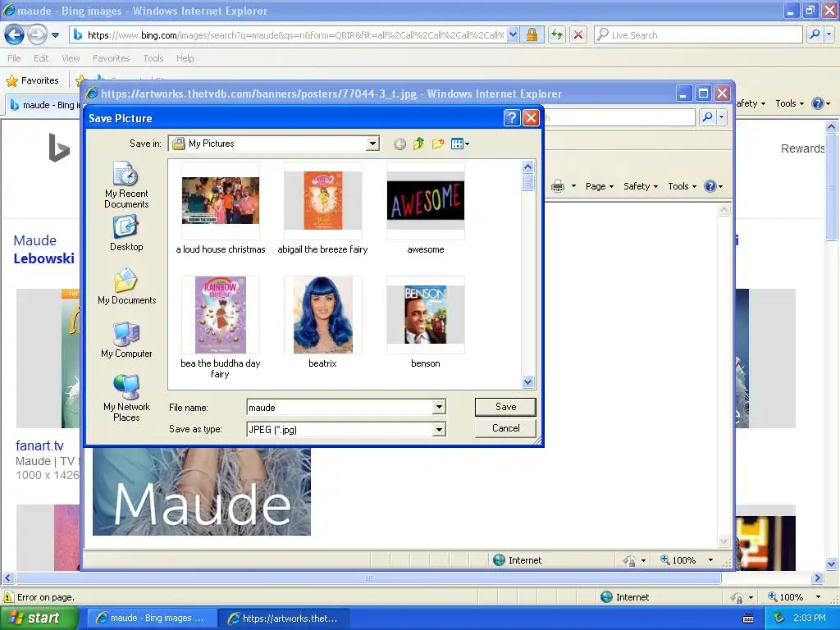
Task: Click the Rewards link on Bing page
Action: point(802,148)
